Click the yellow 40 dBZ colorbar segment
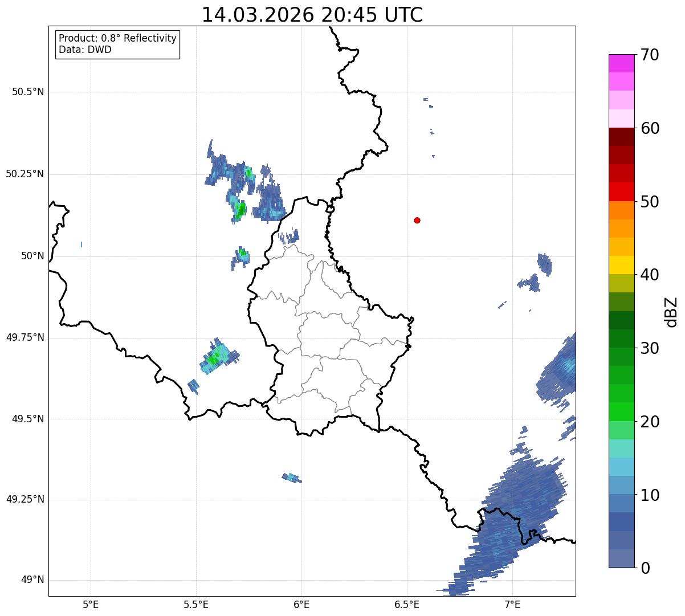The height and width of the screenshot is (616, 685). click(621, 265)
